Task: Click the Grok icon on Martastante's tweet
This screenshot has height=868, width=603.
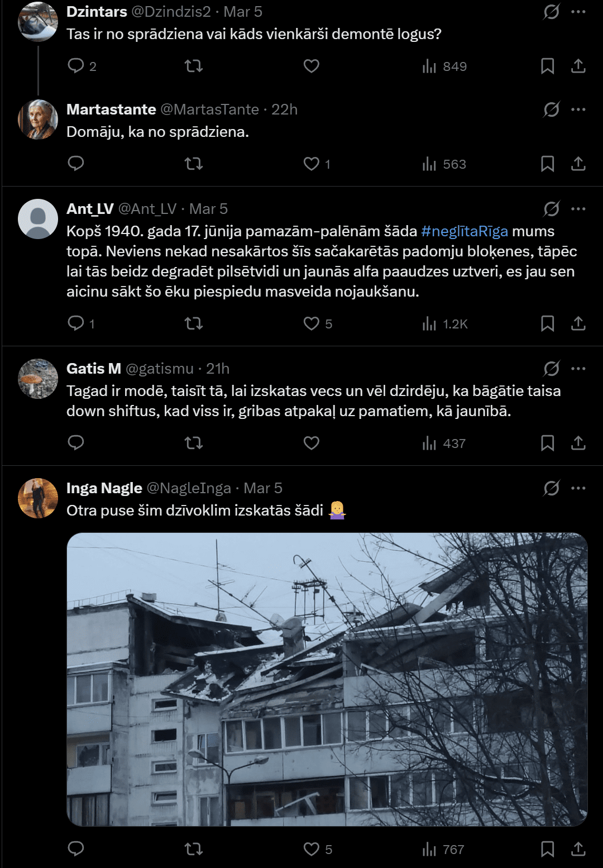Action: [551, 109]
